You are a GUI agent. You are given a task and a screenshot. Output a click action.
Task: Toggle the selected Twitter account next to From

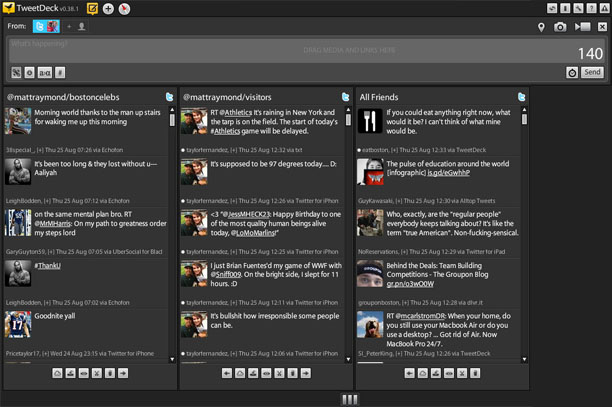pyautogui.click(x=46, y=27)
